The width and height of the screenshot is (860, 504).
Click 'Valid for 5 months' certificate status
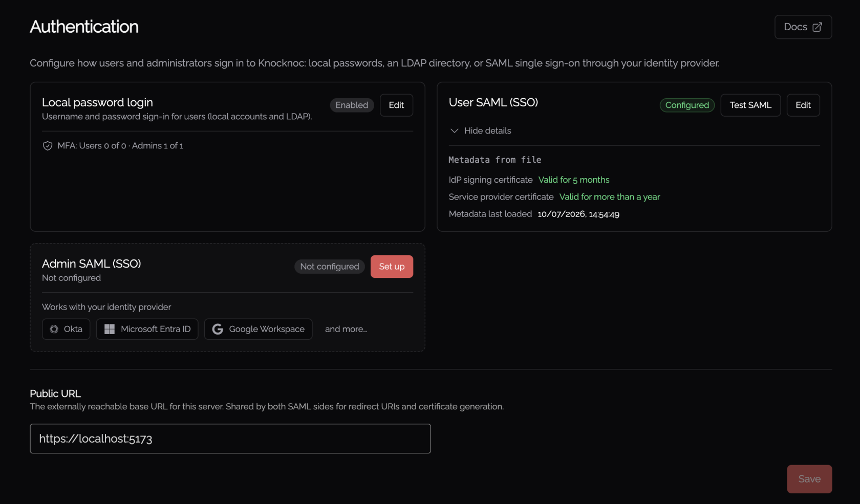click(574, 180)
